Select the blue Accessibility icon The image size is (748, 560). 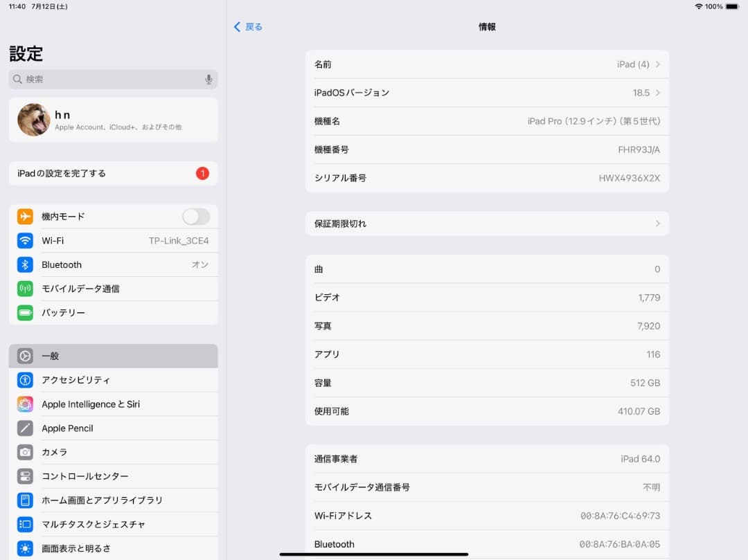pos(25,380)
